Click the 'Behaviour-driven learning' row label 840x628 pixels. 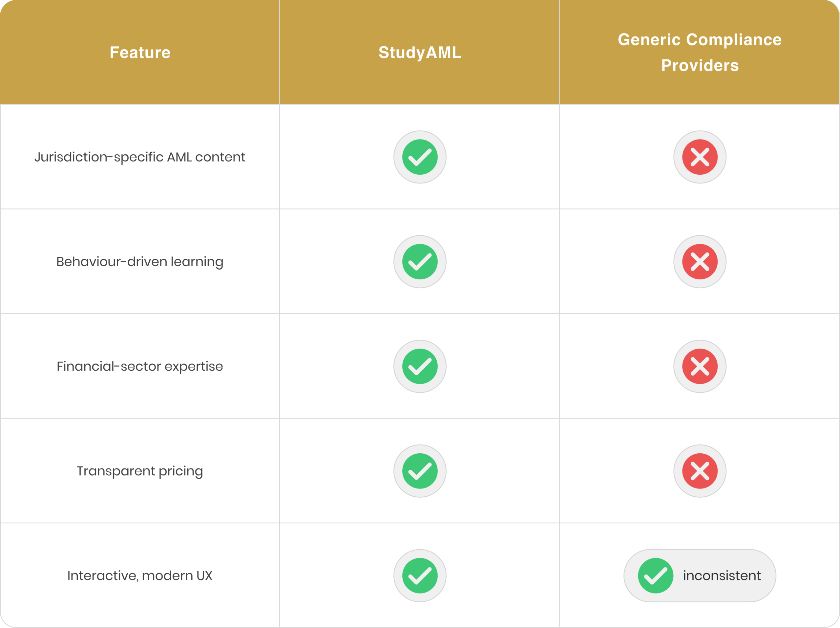click(140, 262)
